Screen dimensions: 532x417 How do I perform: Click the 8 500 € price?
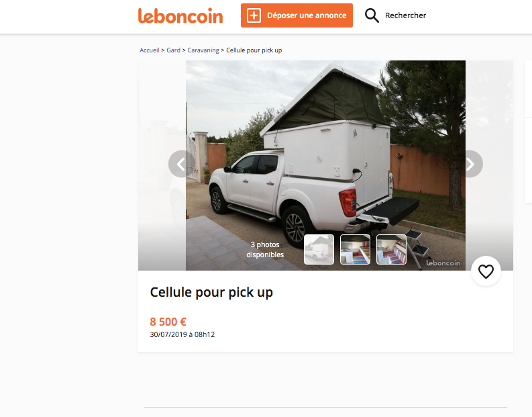point(168,322)
